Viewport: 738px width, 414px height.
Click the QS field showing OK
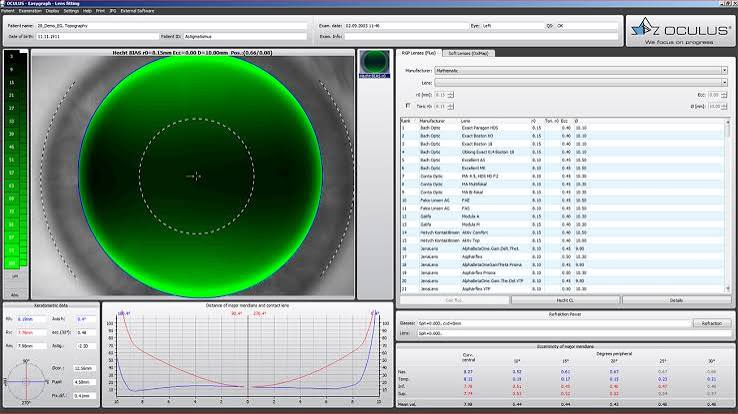click(x=587, y=26)
